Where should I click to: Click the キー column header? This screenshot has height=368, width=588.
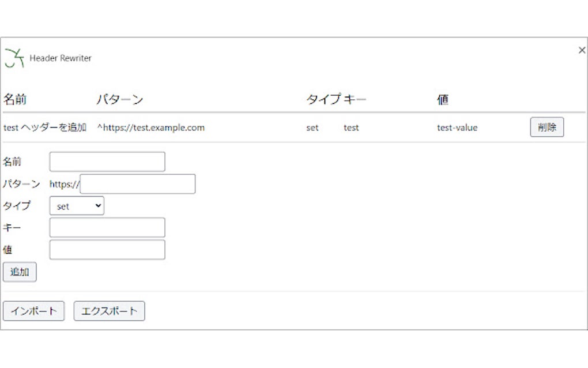[x=355, y=100]
